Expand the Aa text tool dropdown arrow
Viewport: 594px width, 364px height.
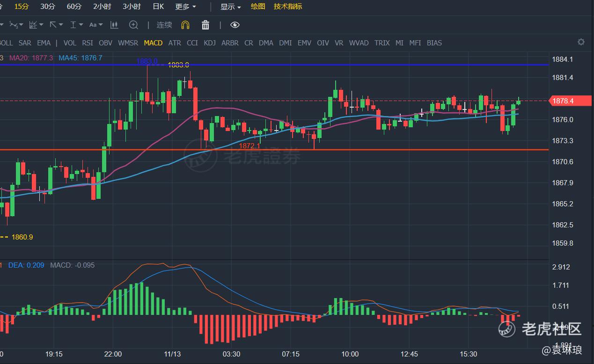coord(101,25)
